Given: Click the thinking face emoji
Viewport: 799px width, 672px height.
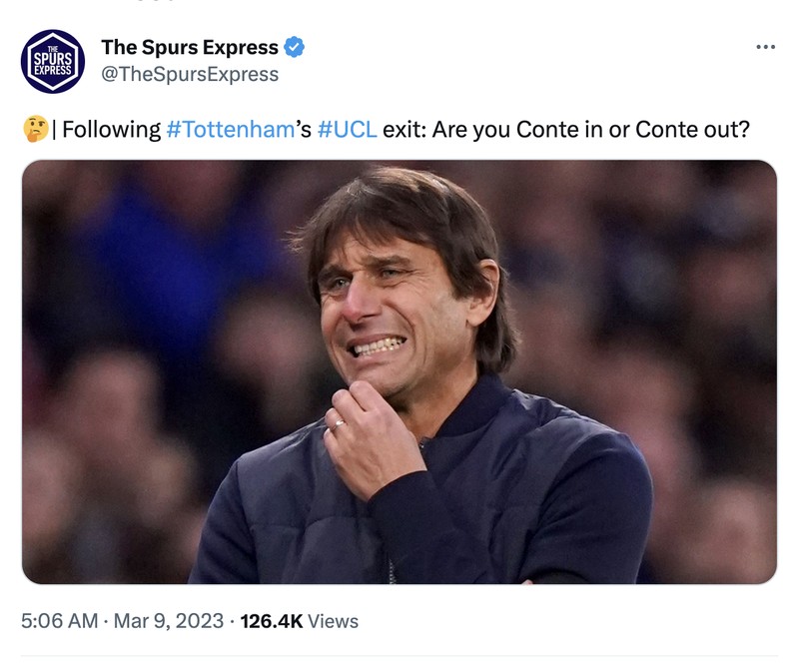Looking at the screenshot, I should pyautogui.click(x=37, y=126).
